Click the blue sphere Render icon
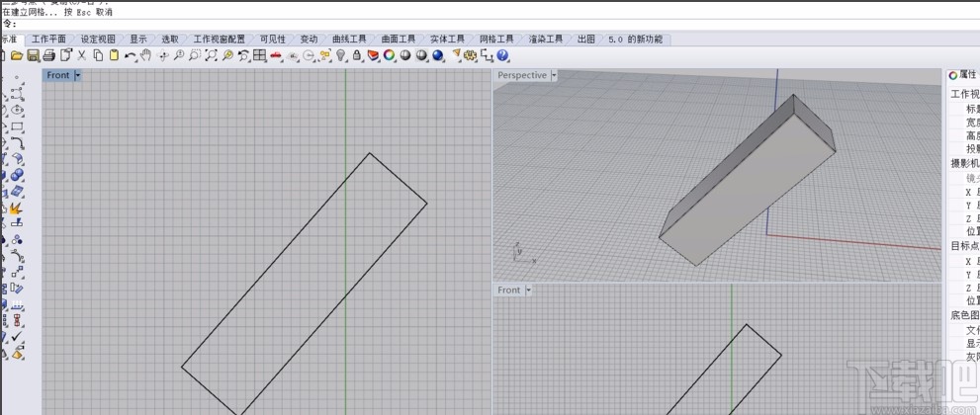 click(437, 55)
